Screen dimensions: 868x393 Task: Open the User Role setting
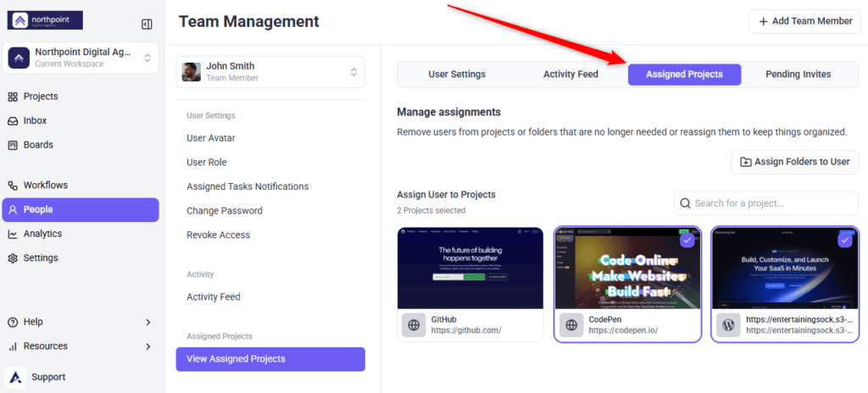tap(207, 163)
